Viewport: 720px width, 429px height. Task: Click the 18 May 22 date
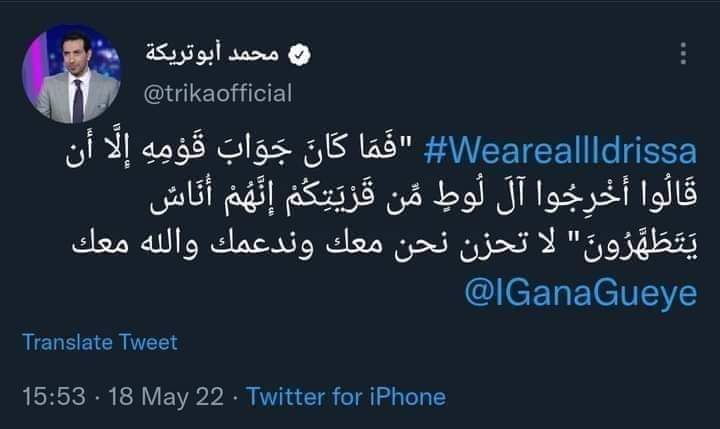pyautogui.click(x=166, y=396)
